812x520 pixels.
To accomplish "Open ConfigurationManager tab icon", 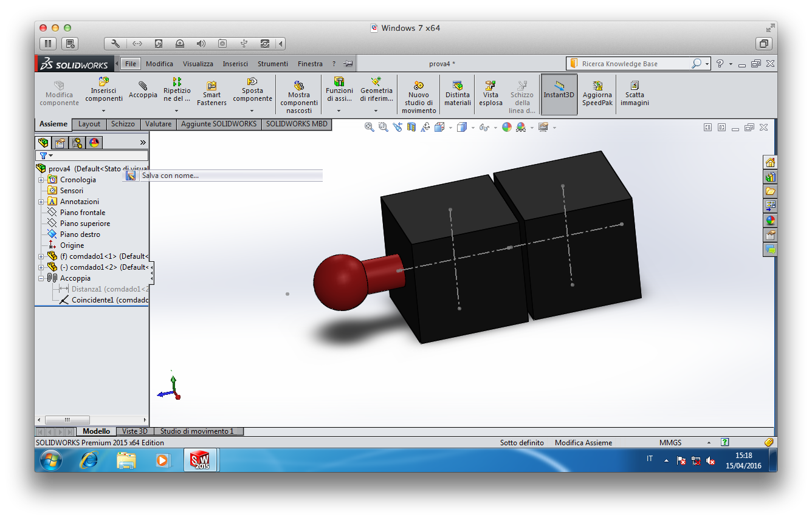I will click(x=77, y=143).
